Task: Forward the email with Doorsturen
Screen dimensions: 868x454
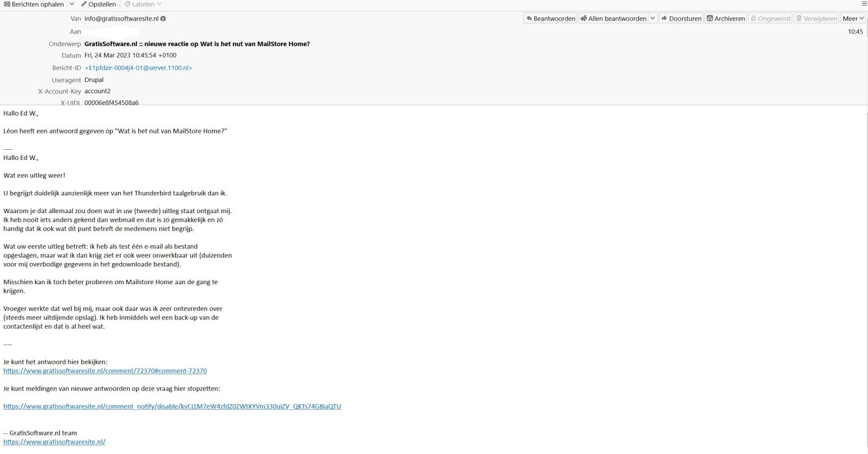Action: click(681, 18)
